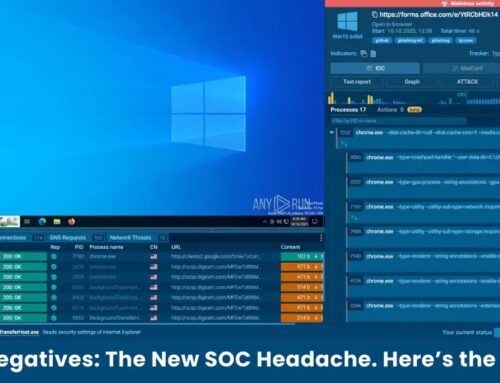The image size is (500, 383).
Task: Launch Firefox from the sandbox taskbar
Action: point(71,221)
